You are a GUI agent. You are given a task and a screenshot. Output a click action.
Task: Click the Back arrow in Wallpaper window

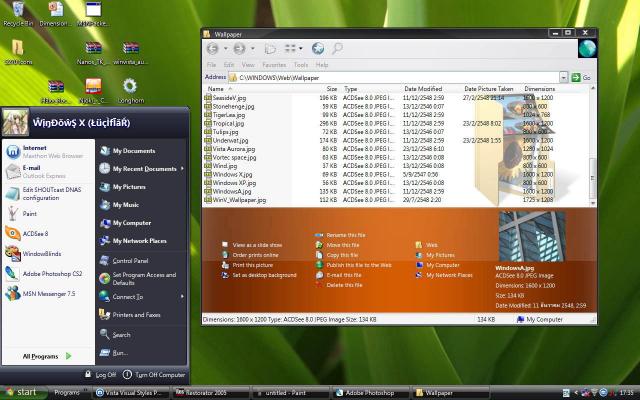[213, 49]
